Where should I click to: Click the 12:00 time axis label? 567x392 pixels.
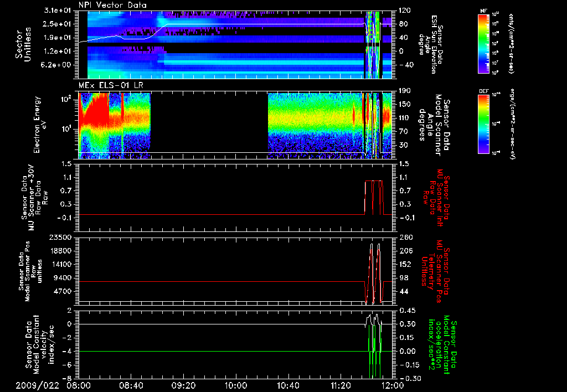point(393,385)
